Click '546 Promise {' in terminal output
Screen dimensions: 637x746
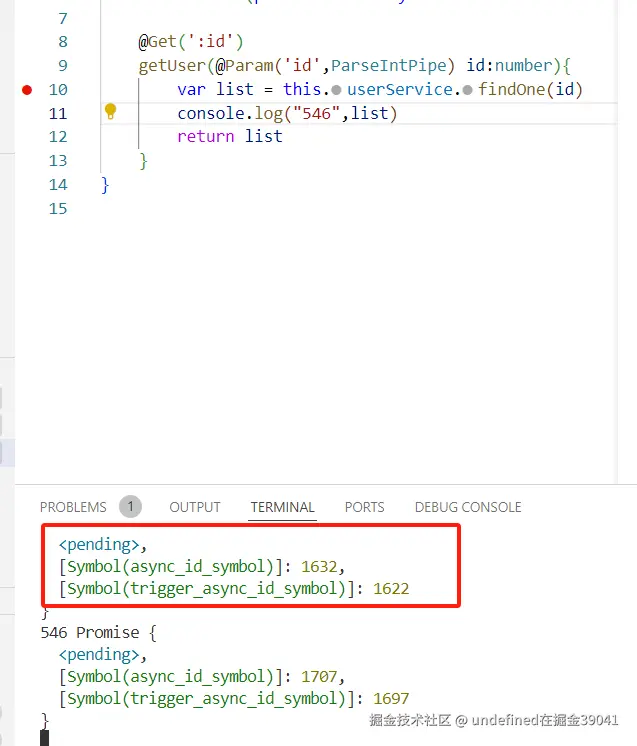(98, 633)
